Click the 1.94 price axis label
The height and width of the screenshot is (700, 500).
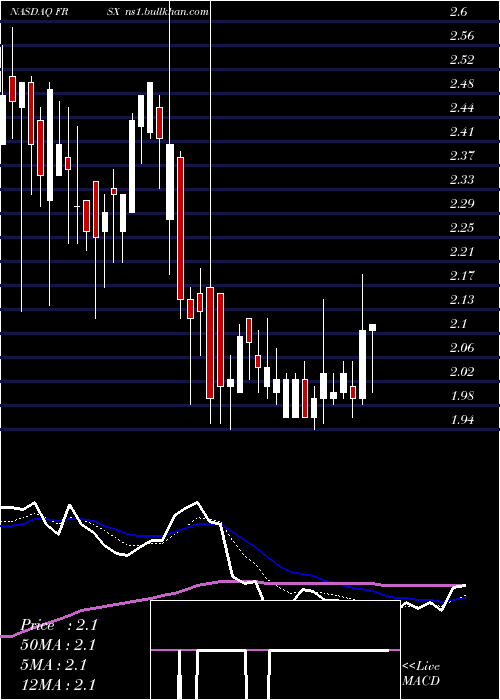462,420
